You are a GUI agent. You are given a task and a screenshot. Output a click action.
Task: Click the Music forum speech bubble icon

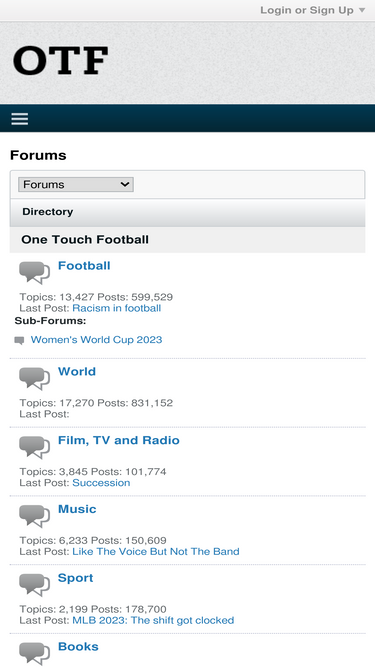click(x=34, y=516)
